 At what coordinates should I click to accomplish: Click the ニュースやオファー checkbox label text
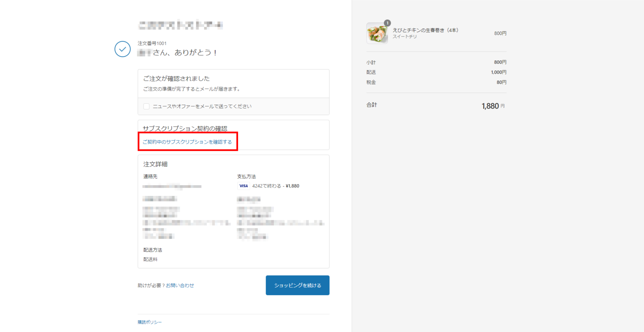(202, 106)
